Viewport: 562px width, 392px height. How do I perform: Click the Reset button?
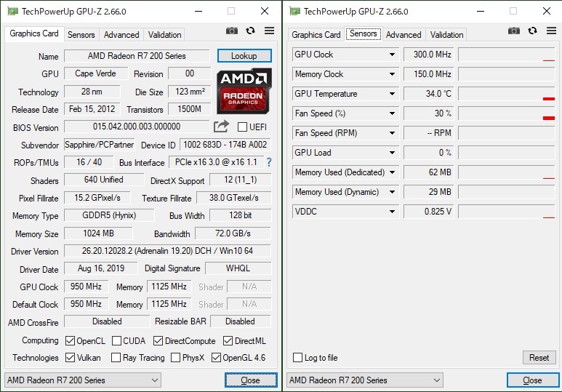[x=539, y=358]
